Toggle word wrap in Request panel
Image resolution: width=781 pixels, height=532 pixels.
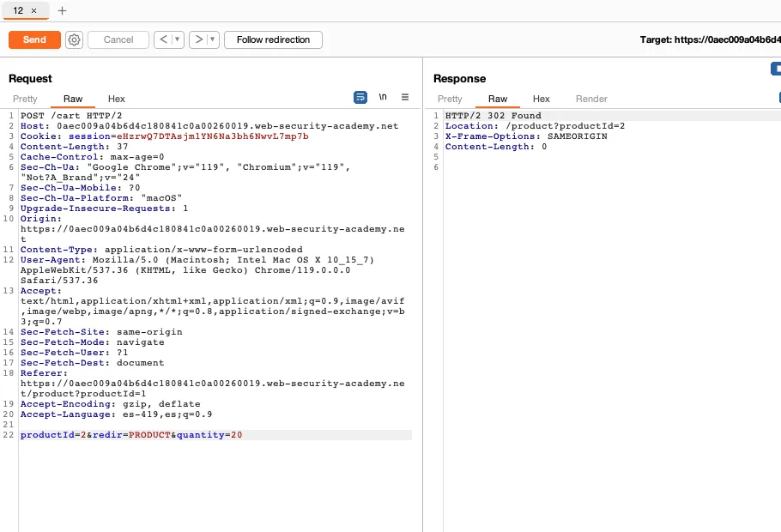(360, 98)
